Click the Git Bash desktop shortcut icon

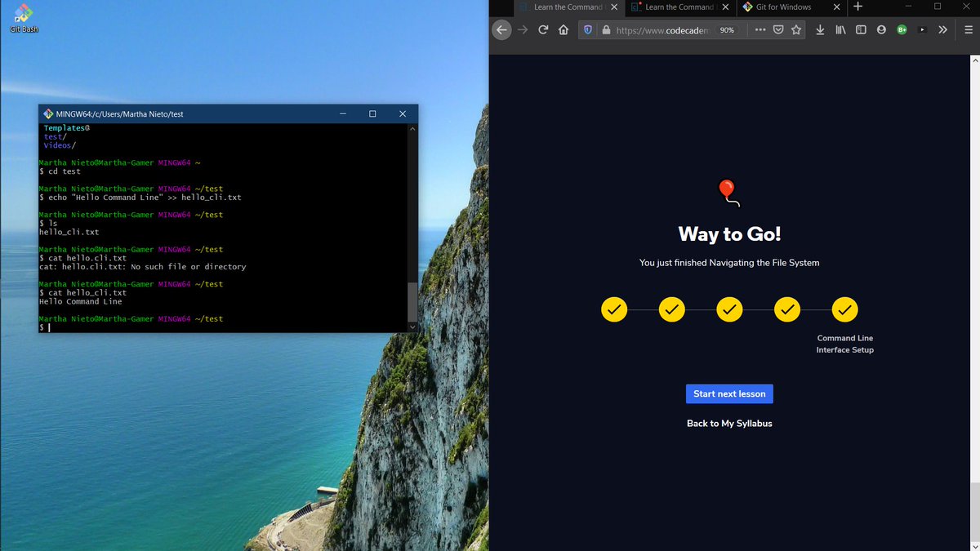click(x=22, y=15)
